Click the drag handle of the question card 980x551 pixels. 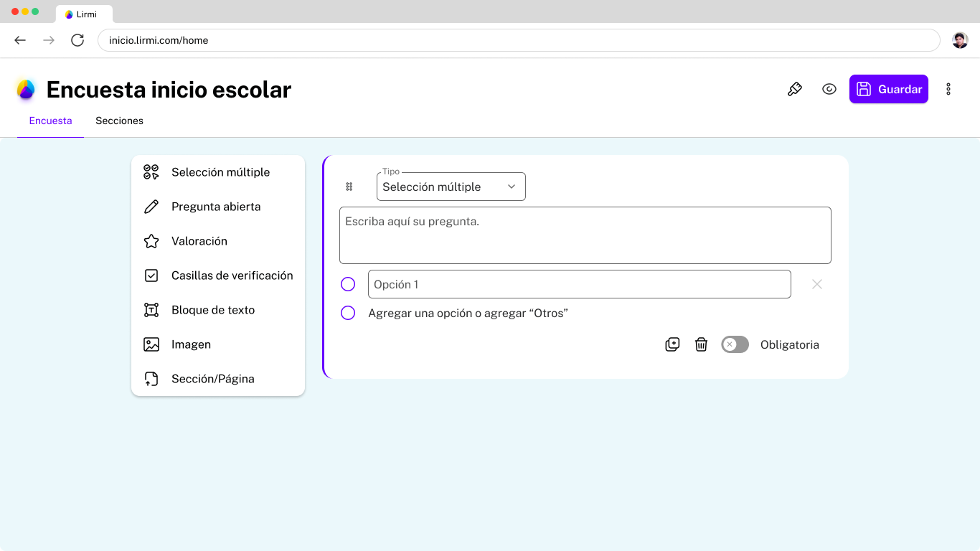pyautogui.click(x=349, y=187)
